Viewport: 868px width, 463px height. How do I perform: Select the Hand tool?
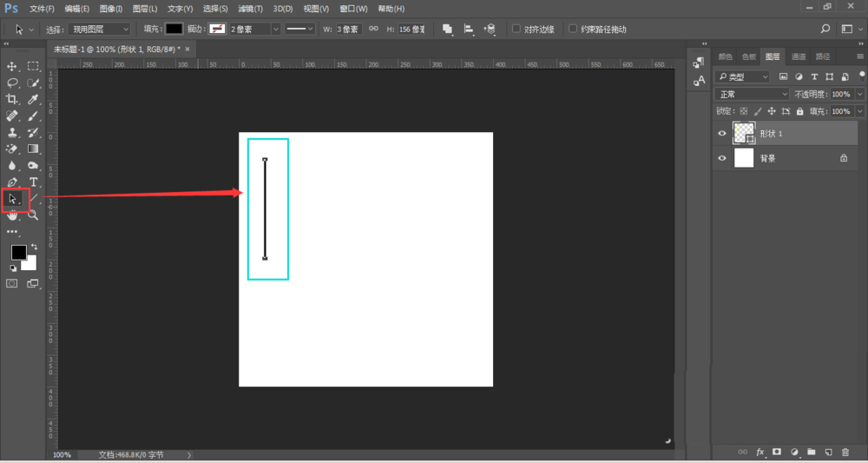pos(12,215)
